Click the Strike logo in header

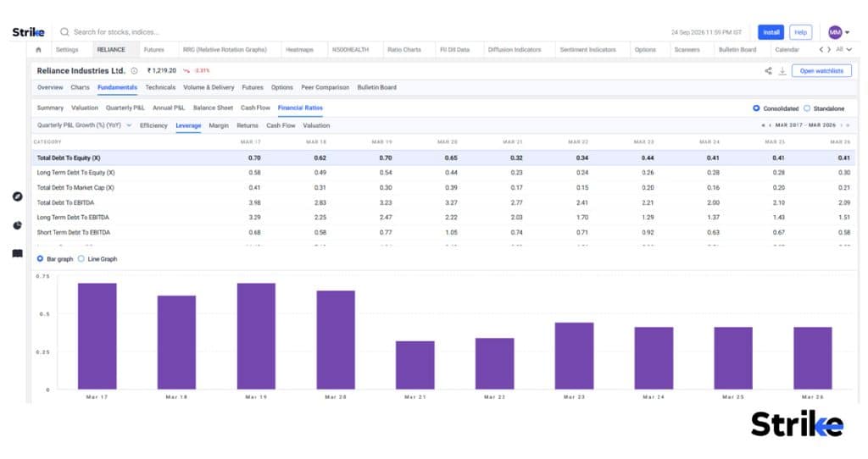tap(28, 32)
